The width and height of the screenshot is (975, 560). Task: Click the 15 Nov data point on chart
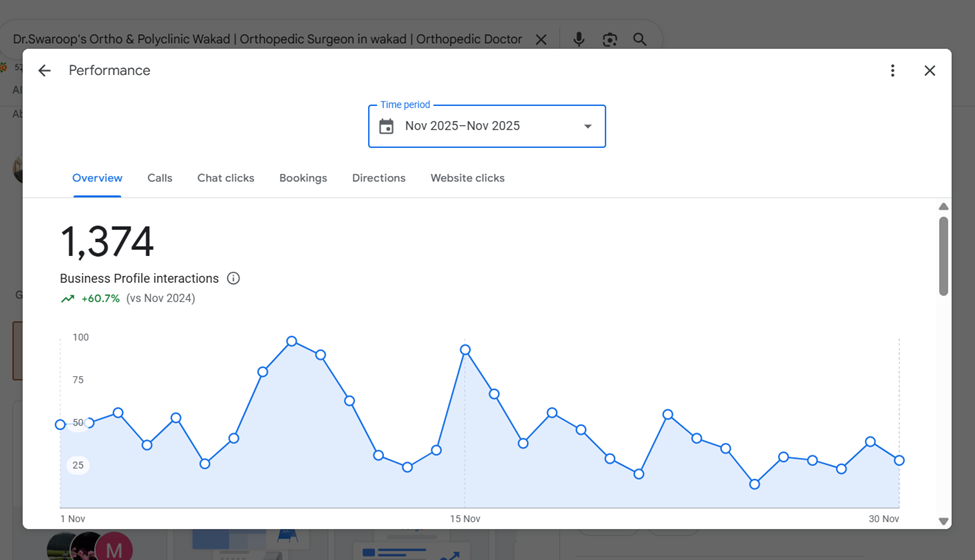[x=465, y=350]
